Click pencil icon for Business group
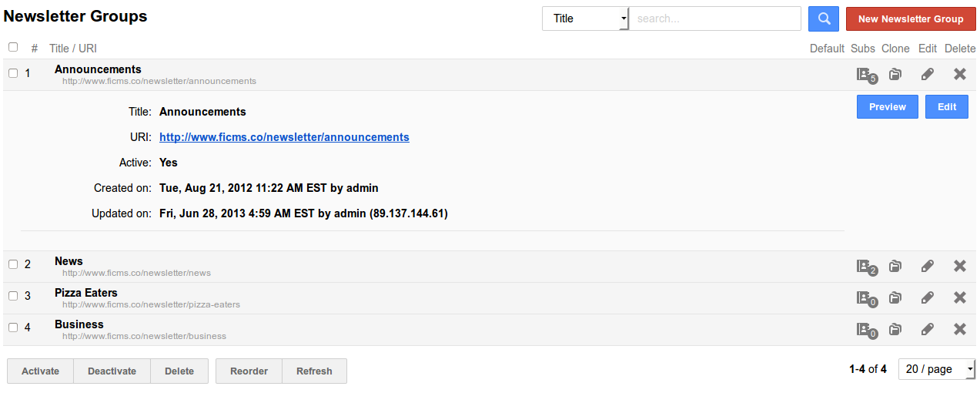980x393 pixels. click(x=928, y=329)
